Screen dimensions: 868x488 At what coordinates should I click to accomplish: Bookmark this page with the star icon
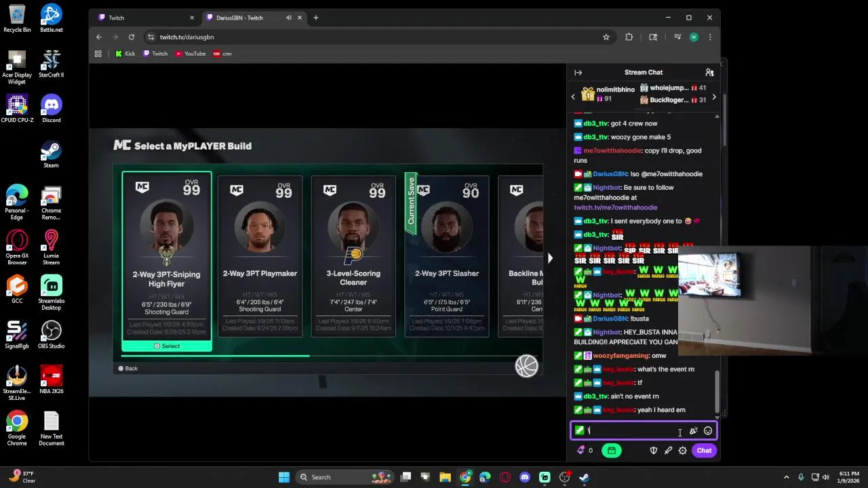(x=606, y=37)
